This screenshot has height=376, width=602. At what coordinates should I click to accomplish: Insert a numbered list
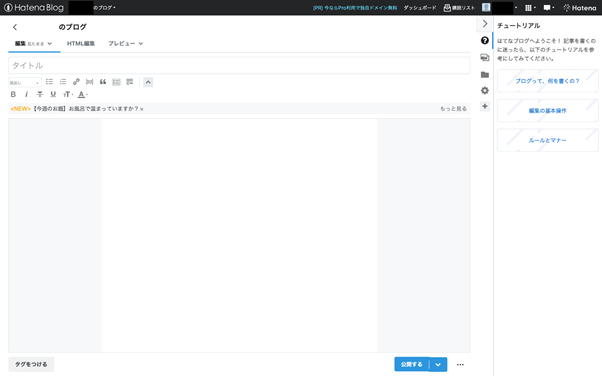(x=63, y=82)
